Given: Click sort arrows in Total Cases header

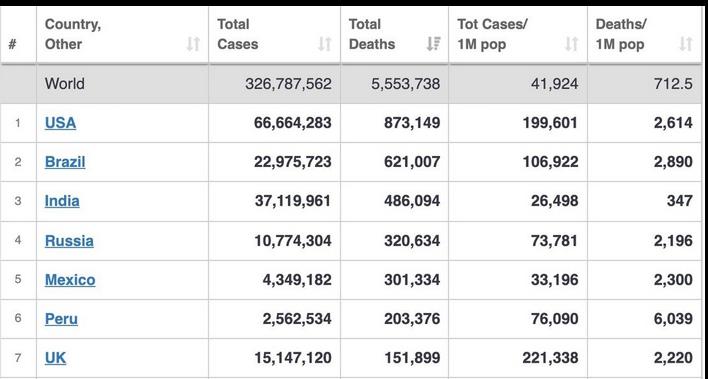Looking at the screenshot, I should [325, 44].
